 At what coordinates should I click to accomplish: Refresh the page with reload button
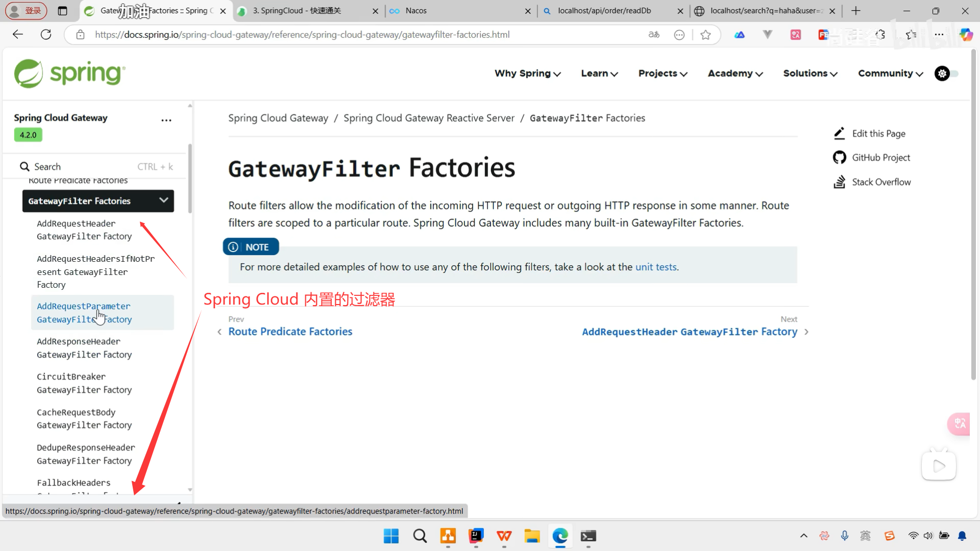[46, 35]
